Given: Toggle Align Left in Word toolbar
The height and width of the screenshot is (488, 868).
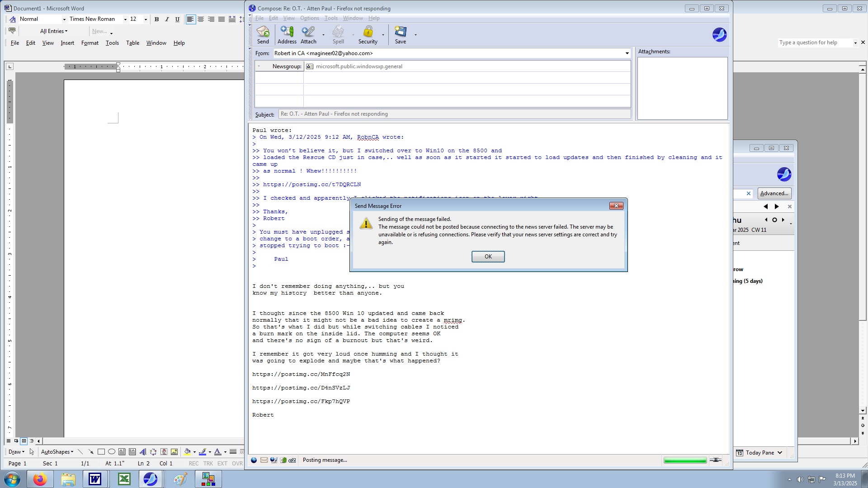Looking at the screenshot, I should (190, 19).
